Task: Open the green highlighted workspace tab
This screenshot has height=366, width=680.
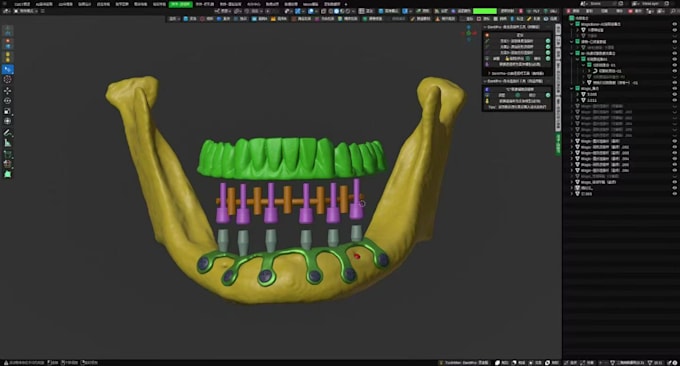Action: [x=180, y=4]
